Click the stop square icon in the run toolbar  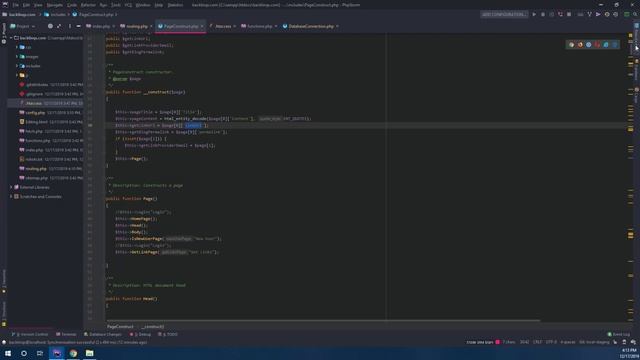(569, 14)
